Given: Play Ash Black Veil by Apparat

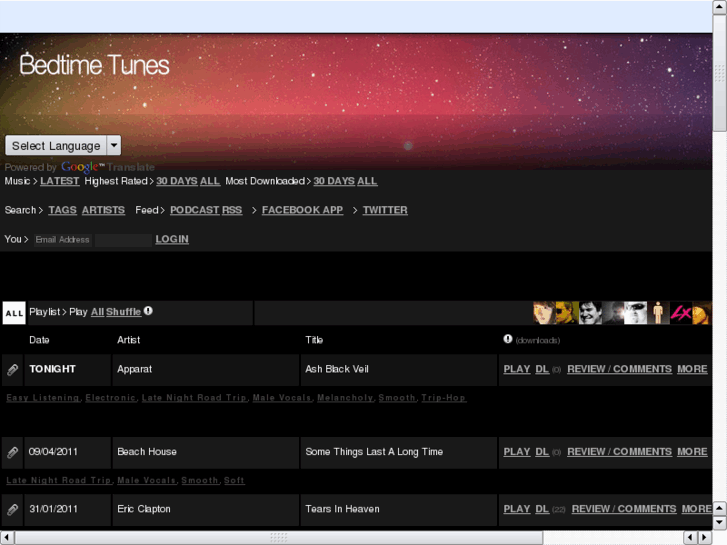Looking at the screenshot, I should (517, 369).
